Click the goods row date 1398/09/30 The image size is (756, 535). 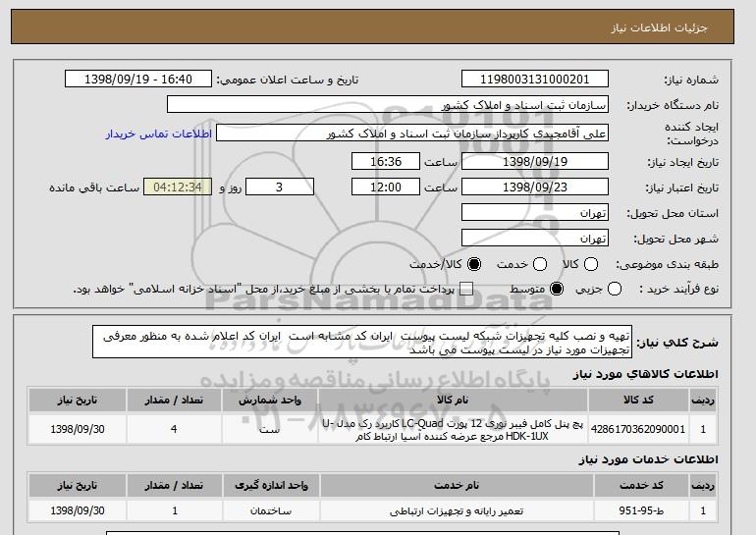78,429
